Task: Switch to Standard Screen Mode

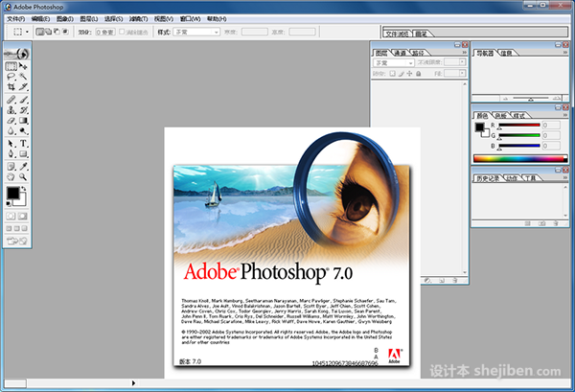Action: click(9, 228)
